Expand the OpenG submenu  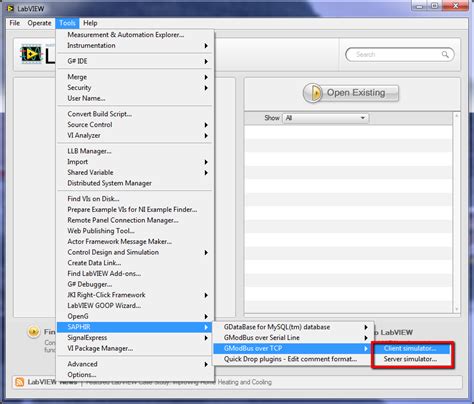(135, 316)
